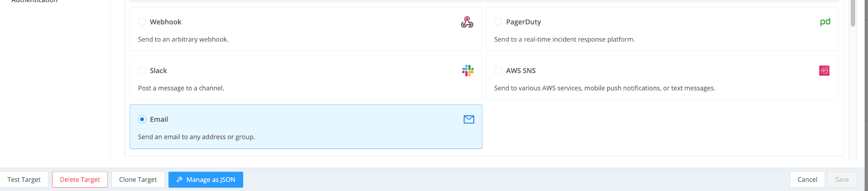Click the vertical scrollbar thumb

[x=853, y=13]
